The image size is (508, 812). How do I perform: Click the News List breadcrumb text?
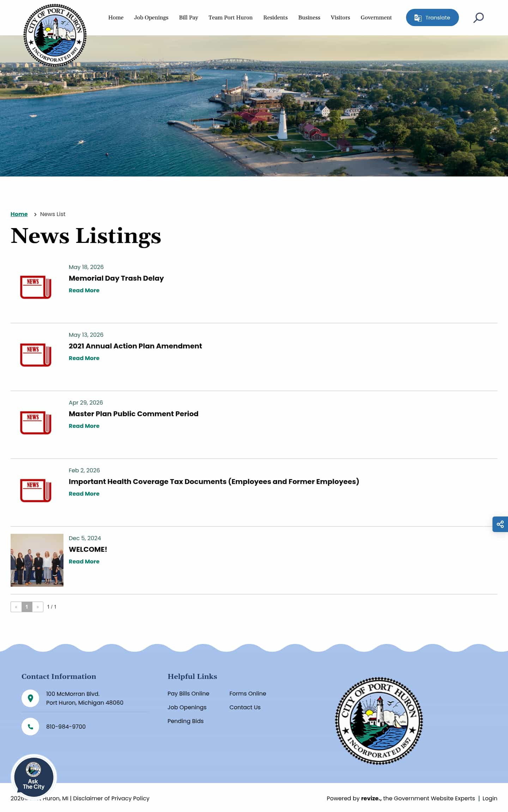tap(53, 214)
